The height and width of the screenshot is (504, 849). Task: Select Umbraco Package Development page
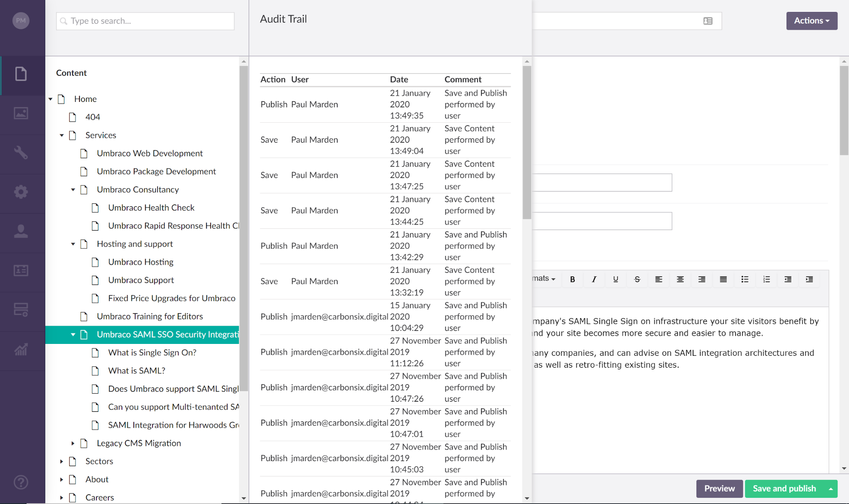156,172
